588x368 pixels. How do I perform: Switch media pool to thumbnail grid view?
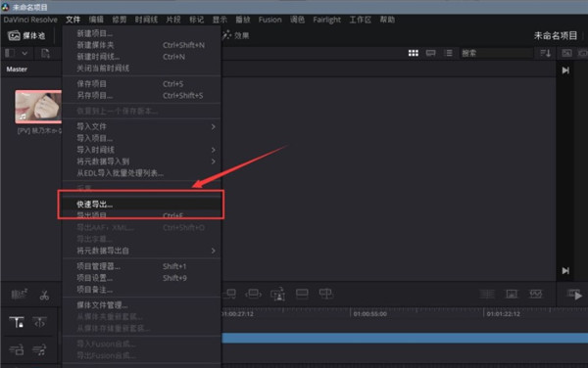(x=414, y=53)
